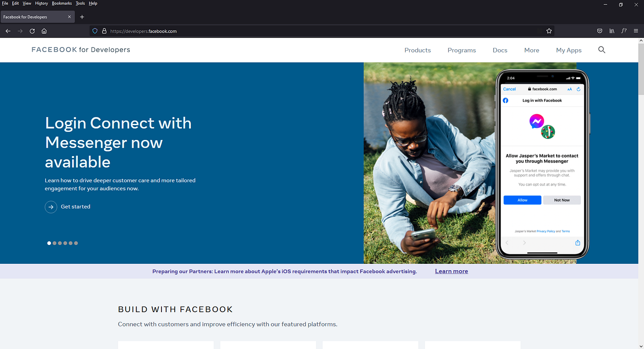
Task: Open the Library bookshelf icon
Action: [x=612, y=31]
